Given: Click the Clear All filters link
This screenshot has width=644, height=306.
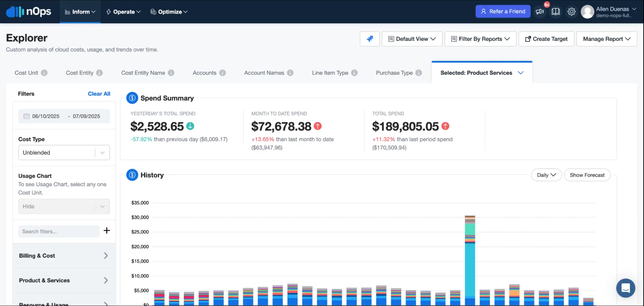Looking at the screenshot, I should click(99, 94).
